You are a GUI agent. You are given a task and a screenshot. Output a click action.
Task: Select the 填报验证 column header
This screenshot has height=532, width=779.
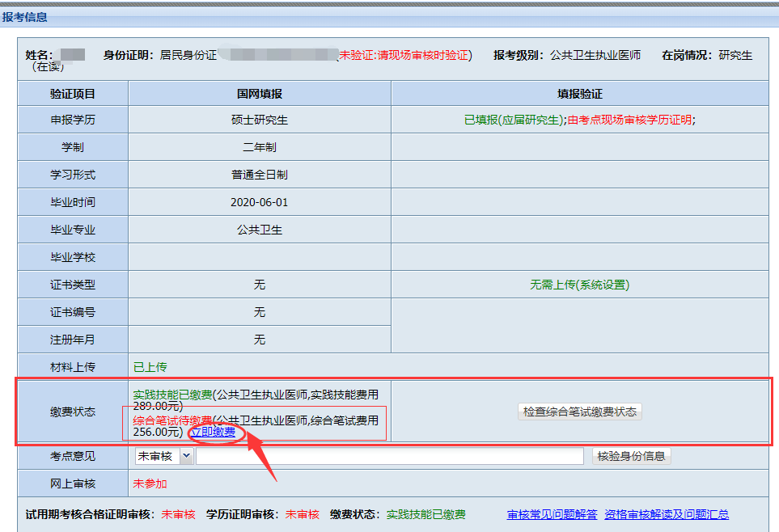click(579, 94)
